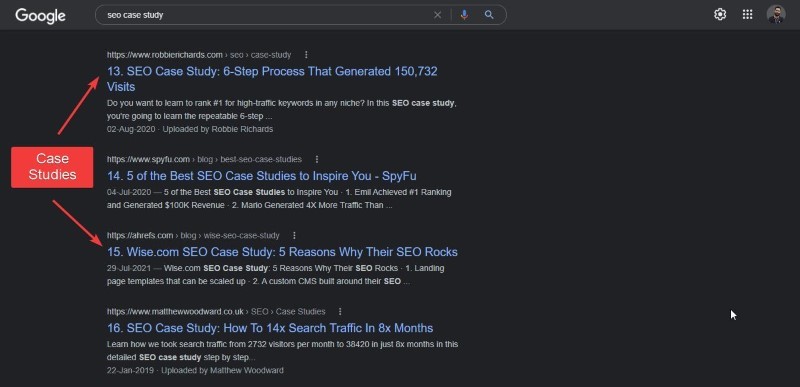This screenshot has width=800, height=387.
Task: Open the account profile avatar
Action: pyautogui.click(x=776, y=14)
